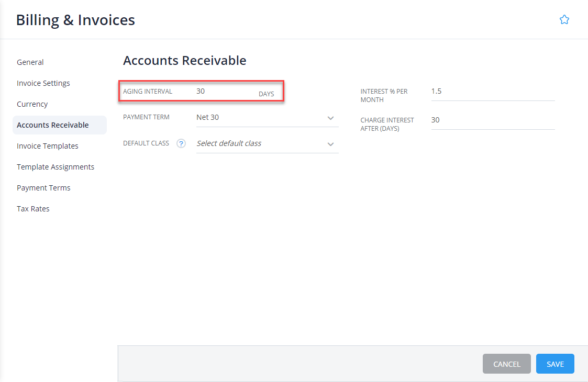
Task: Choose 'Select default class' placeholder text
Action: tap(229, 143)
